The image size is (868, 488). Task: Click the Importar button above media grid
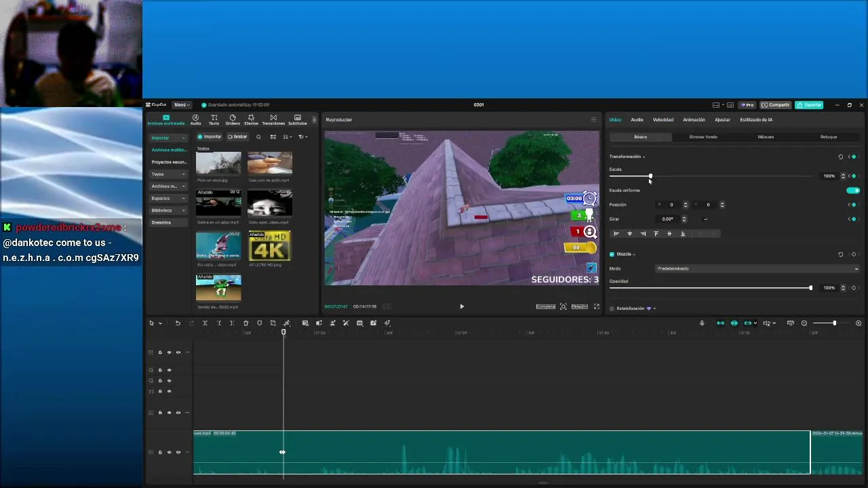tap(210, 137)
